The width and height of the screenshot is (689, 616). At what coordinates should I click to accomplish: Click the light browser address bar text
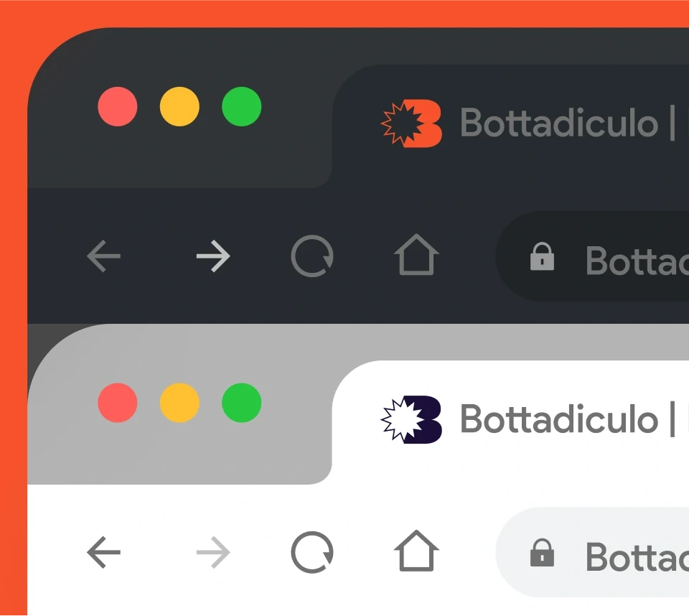637,557
